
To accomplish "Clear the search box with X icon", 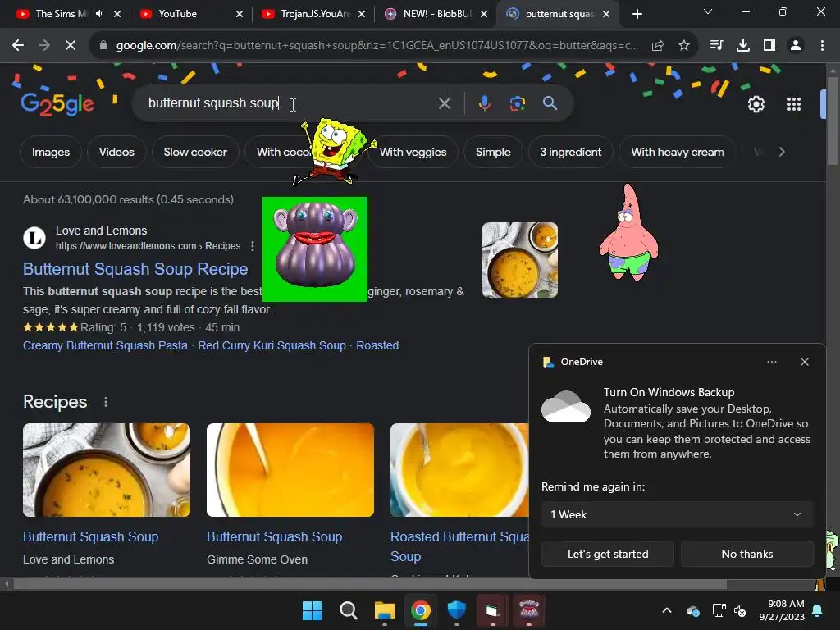I will pyautogui.click(x=444, y=103).
